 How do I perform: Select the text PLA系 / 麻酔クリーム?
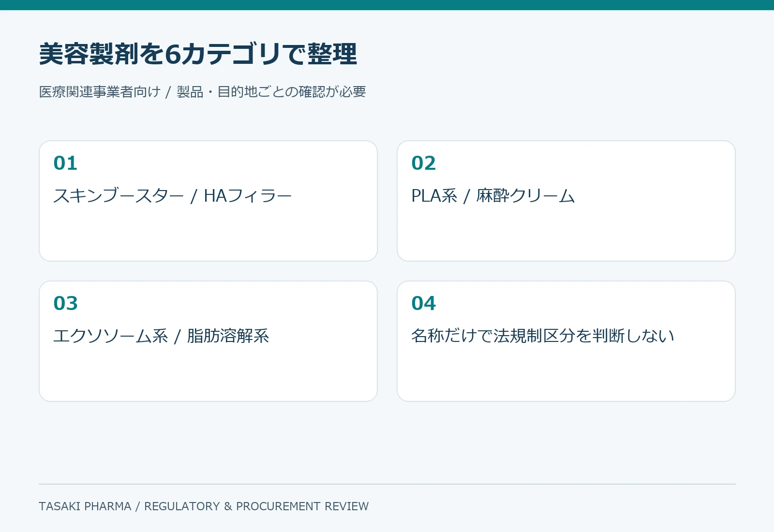[x=493, y=195]
